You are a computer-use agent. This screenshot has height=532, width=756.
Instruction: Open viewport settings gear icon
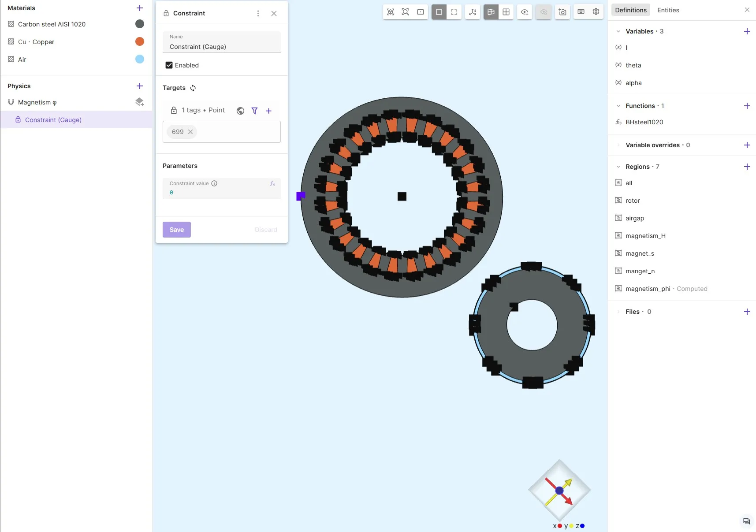click(x=596, y=12)
